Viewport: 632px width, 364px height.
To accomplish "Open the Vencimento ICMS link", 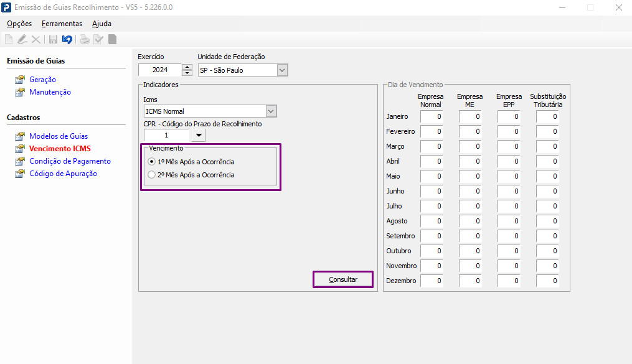I will point(60,149).
